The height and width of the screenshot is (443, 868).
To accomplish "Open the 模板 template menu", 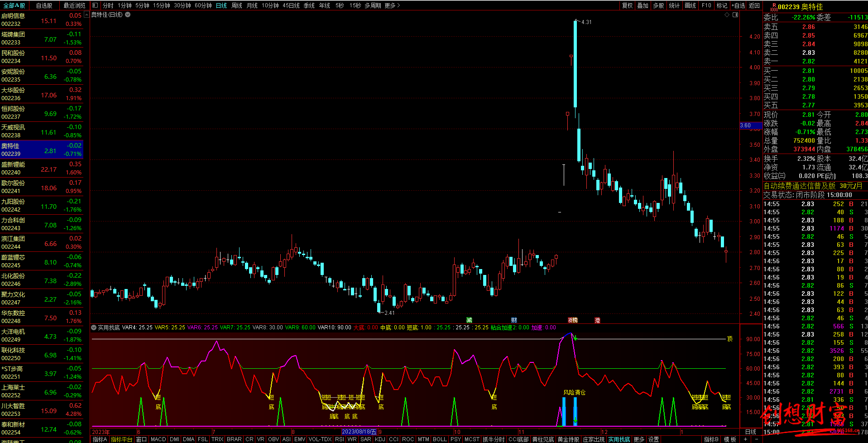I will click(x=730, y=439).
